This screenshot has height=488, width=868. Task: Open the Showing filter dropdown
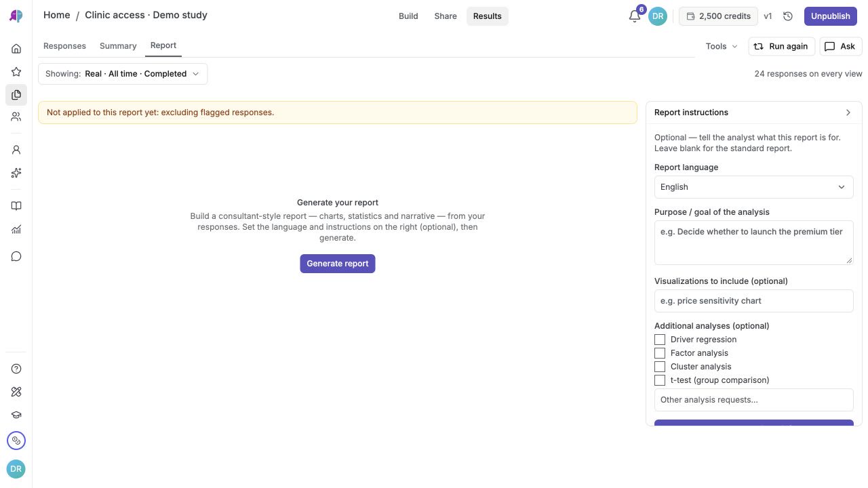point(123,74)
